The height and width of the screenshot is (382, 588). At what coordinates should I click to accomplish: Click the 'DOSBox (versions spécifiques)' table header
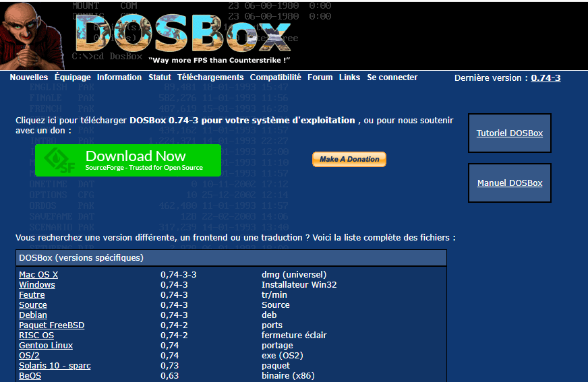click(x=231, y=257)
